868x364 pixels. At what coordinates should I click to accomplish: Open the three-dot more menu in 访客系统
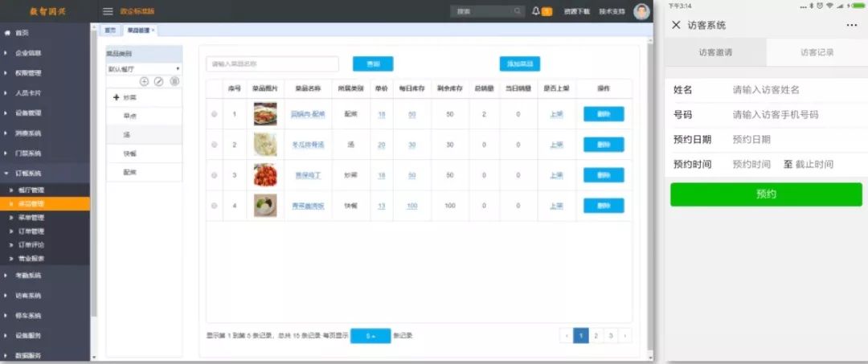(851, 26)
